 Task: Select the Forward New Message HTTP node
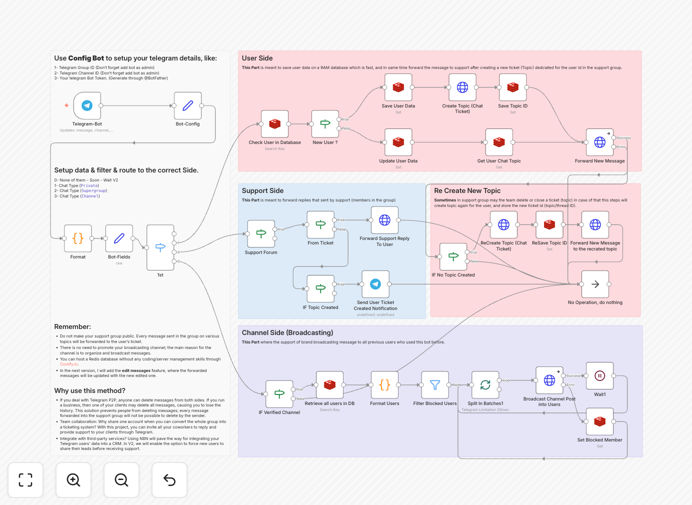pyautogui.click(x=599, y=142)
